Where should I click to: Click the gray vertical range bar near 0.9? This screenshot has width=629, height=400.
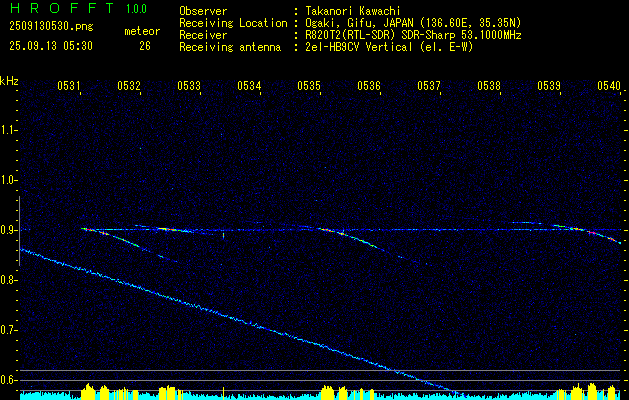click(20, 231)
